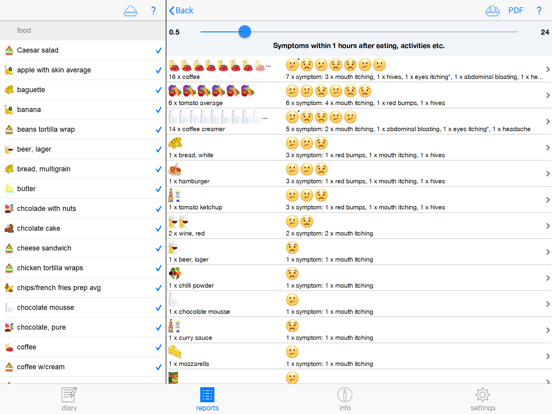Click curry sauce bottle icon
This screenshot has width=552, height=414.
(x=174, y=326)
